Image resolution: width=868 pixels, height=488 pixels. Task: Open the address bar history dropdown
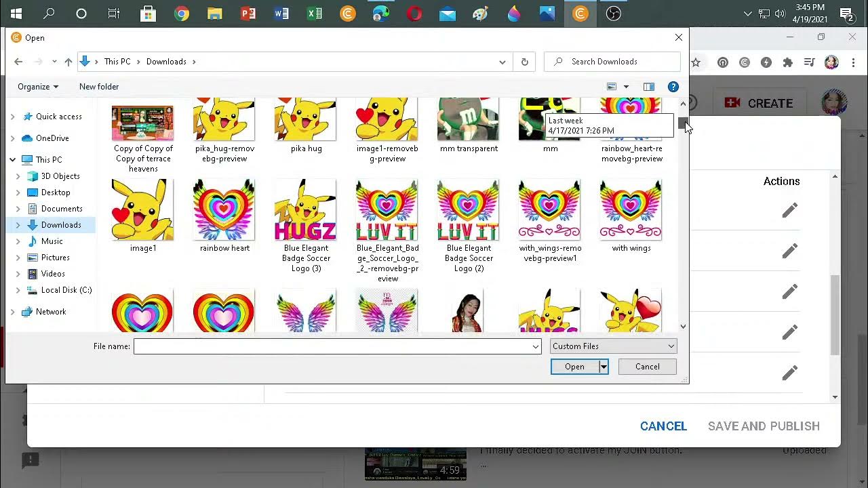502,62
